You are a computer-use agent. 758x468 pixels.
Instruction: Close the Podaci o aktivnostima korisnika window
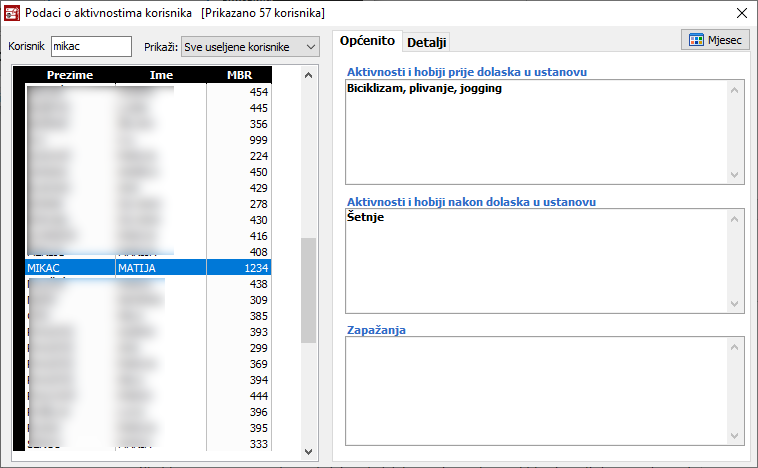[740, 13]
